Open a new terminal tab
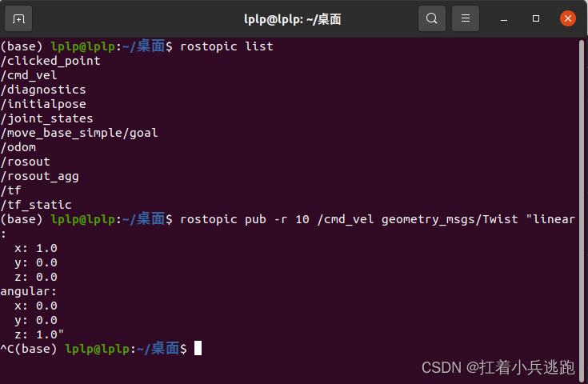The image size is (588, 384). coord(18,18)
